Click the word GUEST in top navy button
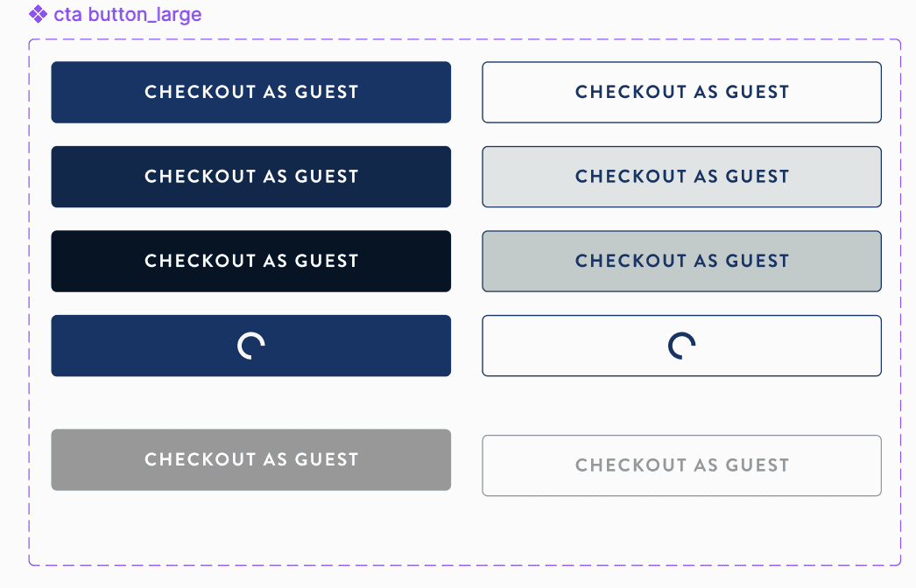Viewport: 916px width, 588px height. coord(327,92)
